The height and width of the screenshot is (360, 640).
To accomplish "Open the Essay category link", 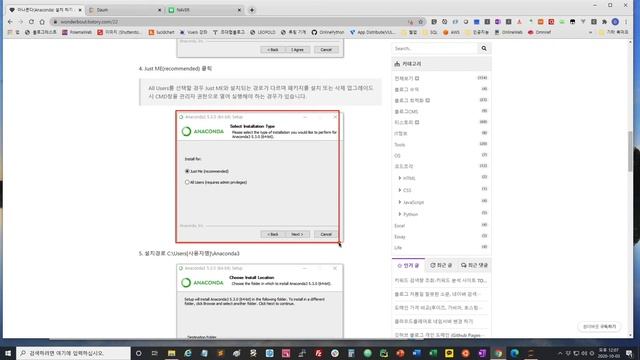I will pyautogui.click(x=400, y=237).
